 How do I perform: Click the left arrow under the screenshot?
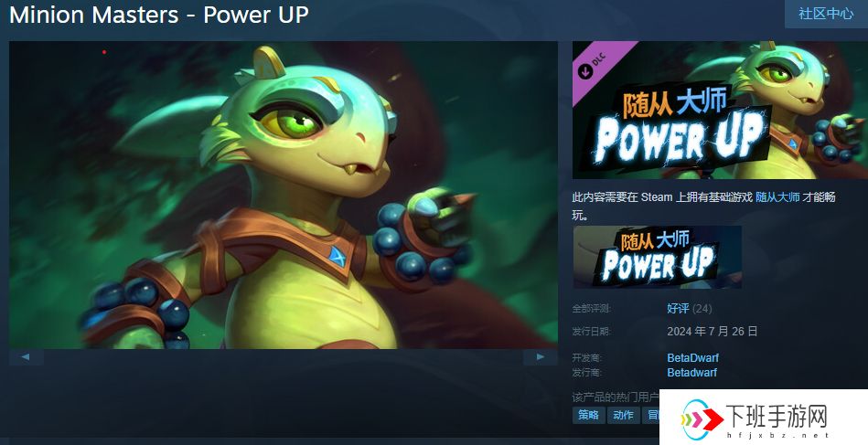pyautogui.click(x=26, y=357)
